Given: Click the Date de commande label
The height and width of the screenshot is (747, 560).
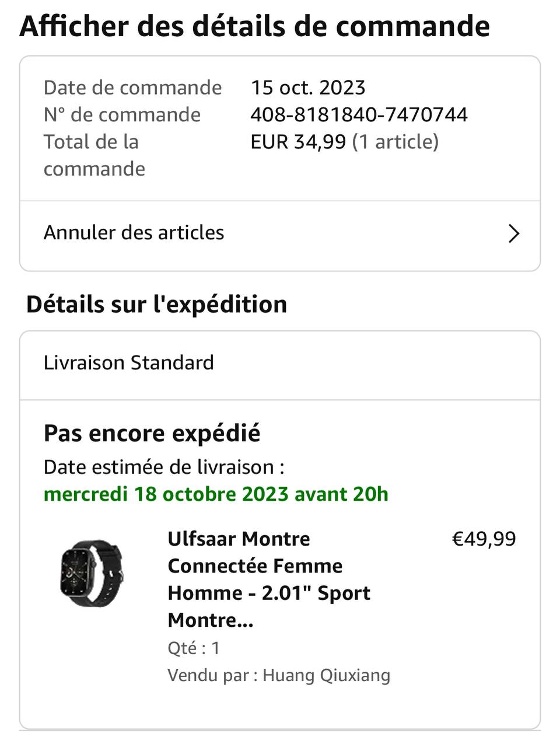Looking at the screenshot, I should pos(132,88).
